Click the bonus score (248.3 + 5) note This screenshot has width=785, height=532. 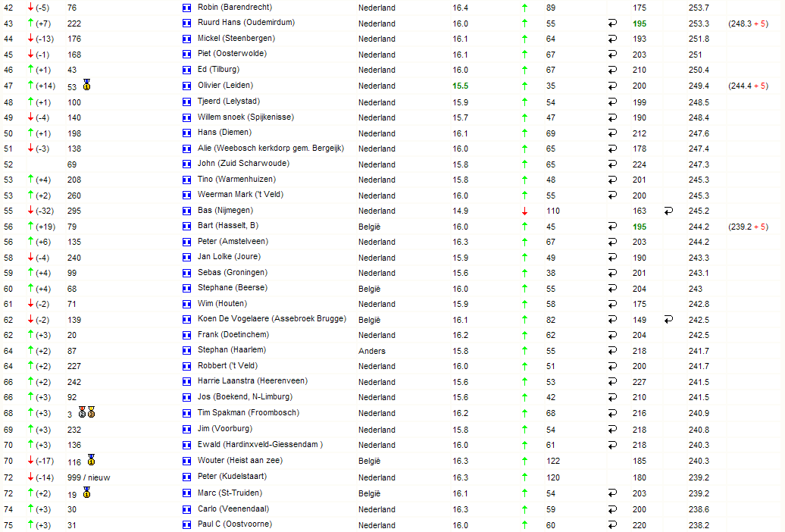pos(748,23)
